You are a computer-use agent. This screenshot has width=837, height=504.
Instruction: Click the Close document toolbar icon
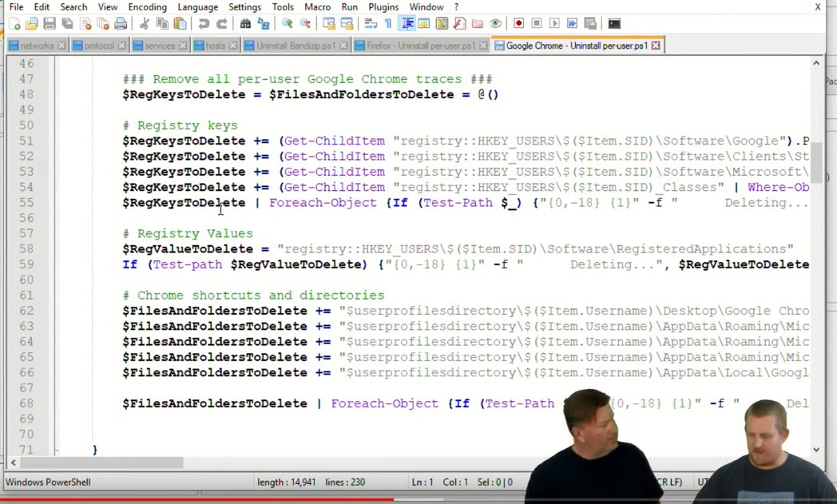click(85, 23)
